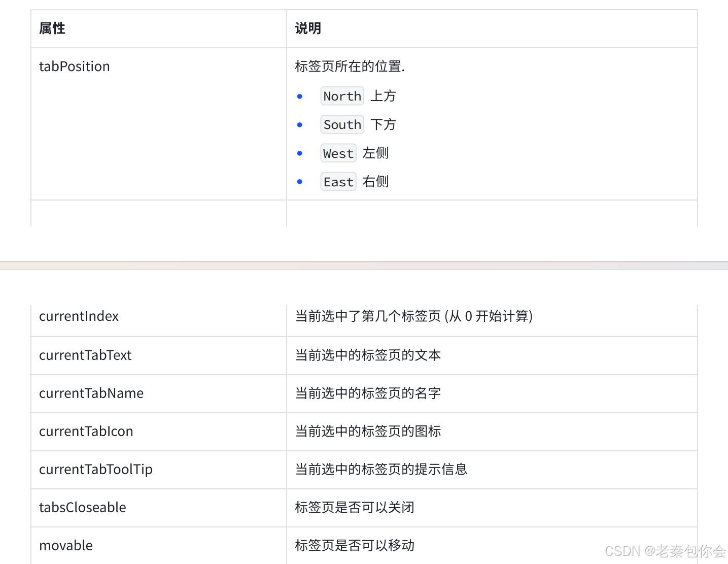Click the description 当前选中的标签页的名字

(x=368, y=393)
